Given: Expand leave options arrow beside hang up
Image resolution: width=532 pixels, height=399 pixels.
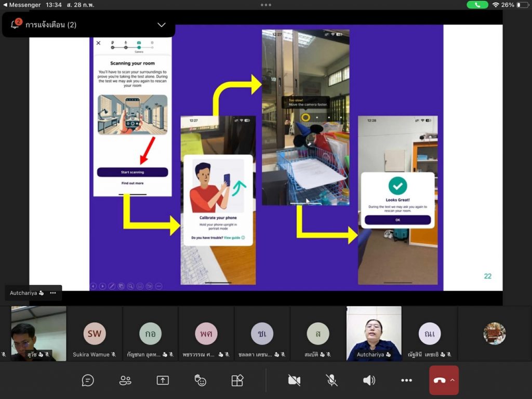Looking at the screenshot, I should 452,380.
